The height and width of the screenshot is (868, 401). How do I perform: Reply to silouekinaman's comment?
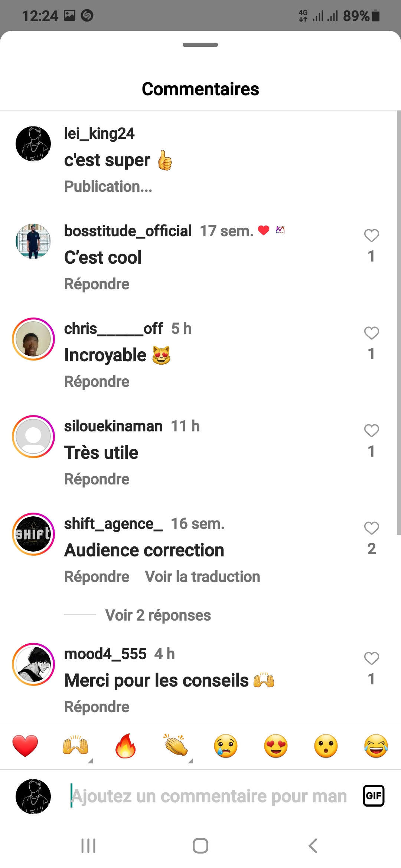coord(97,479)
